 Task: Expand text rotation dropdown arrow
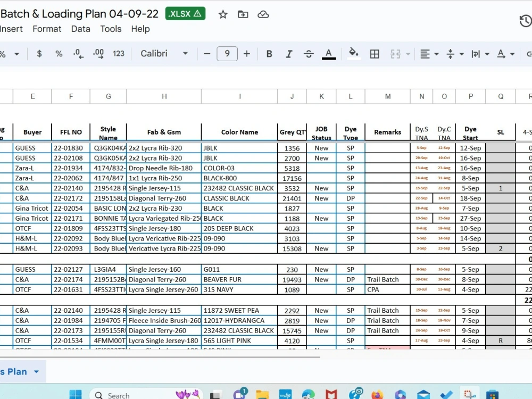pos(512,54)
